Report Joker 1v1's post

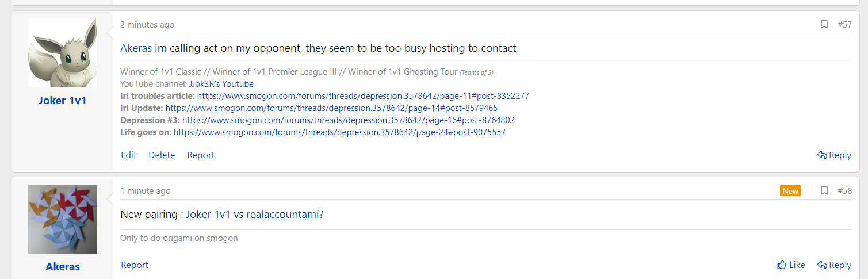pos(201,155)
